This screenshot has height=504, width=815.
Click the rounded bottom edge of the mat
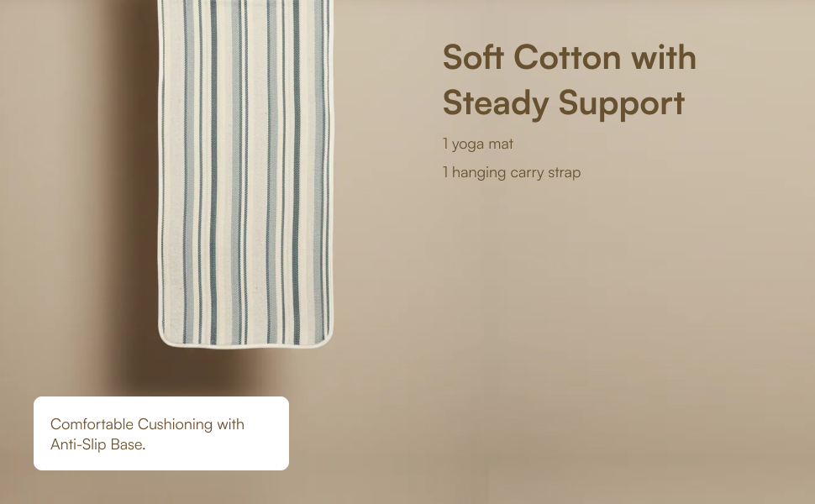pos(245,344)
